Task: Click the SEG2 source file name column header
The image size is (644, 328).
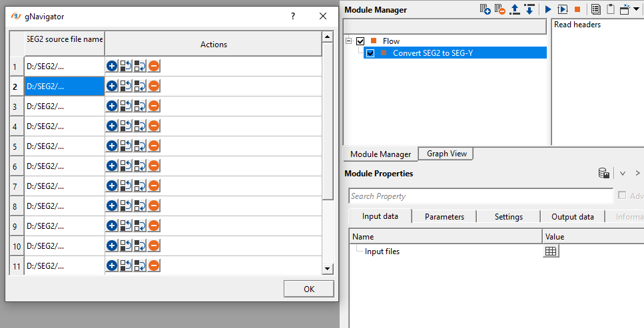Action: pos(65,43)
